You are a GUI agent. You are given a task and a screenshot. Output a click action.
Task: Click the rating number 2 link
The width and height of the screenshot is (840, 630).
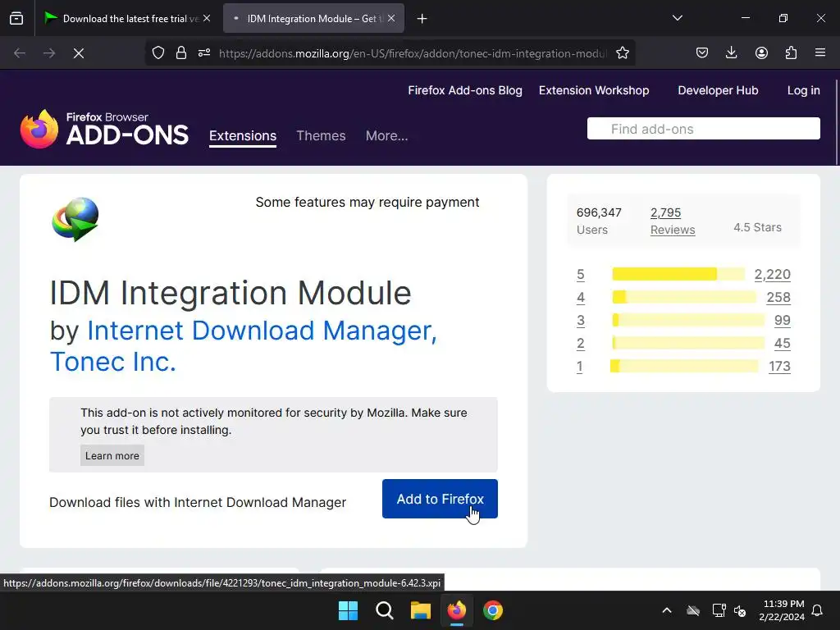581,344
